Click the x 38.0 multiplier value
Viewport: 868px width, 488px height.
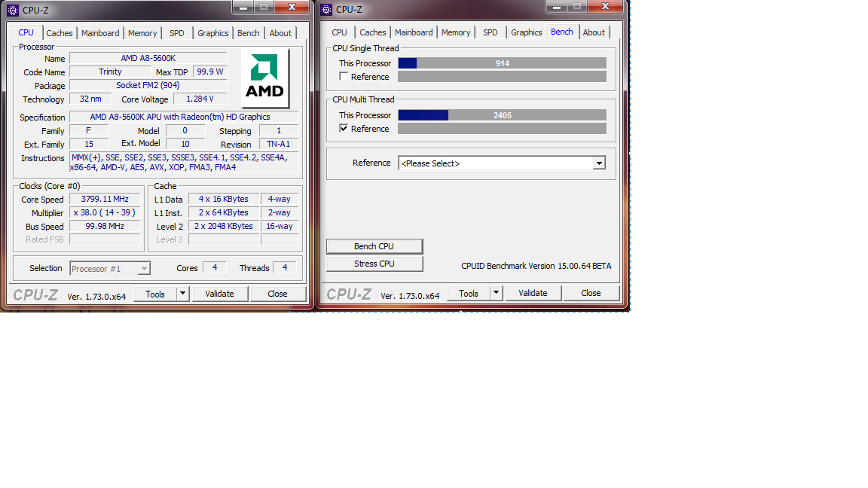pyautogui.click(x=105, y=212)
